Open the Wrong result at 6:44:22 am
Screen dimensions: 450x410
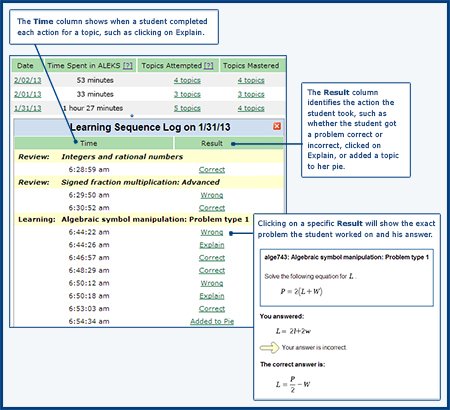click(x=212, y=232)
